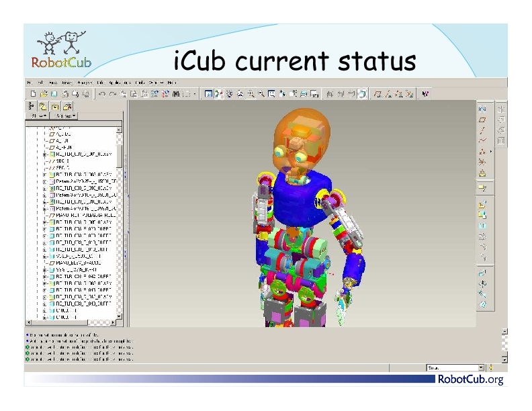This screenshot has width=532, height=411.
Task: Click model tree horizontal scrollbar right arrow
Action: pyautogui.click(x=114, y=322)
